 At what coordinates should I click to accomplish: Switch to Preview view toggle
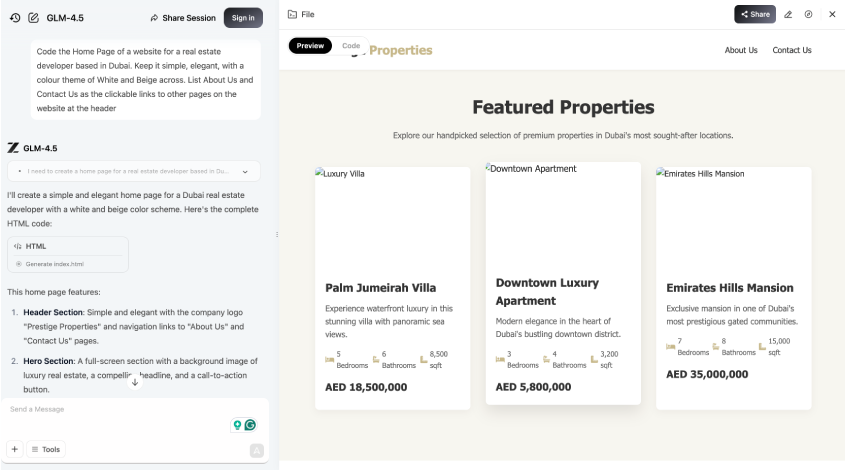(x=310, y=46)
